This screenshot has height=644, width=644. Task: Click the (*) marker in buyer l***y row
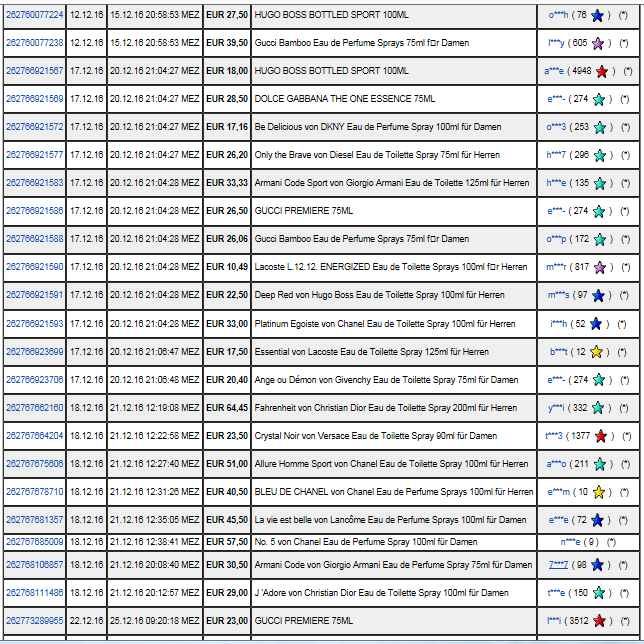[624, 43]
